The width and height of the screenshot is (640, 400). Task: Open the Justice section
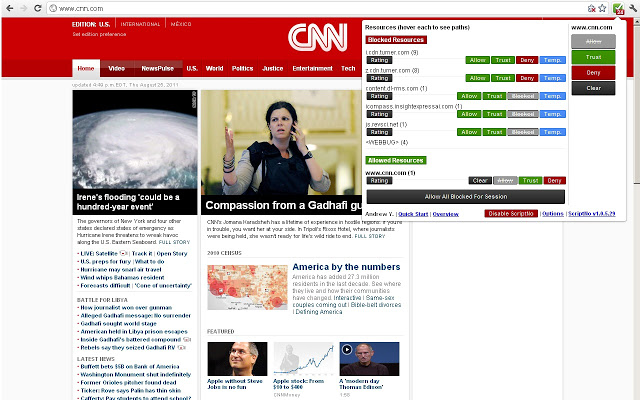273,69
